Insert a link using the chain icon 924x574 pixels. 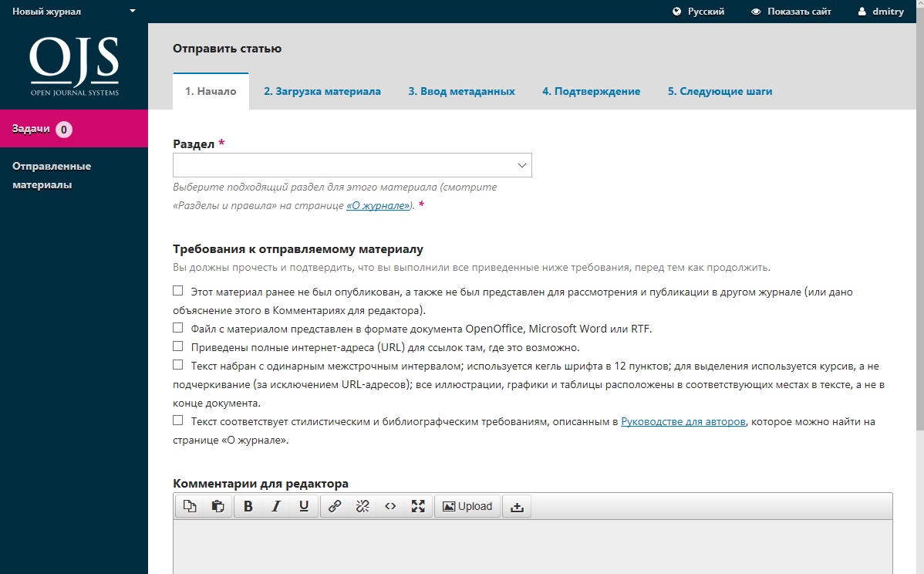click(335, 506)
